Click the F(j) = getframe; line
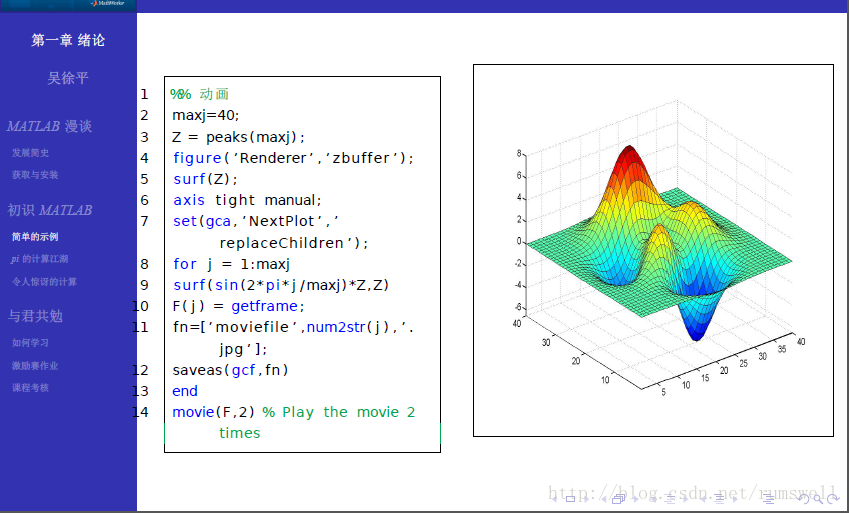Screen dimensions: 849x513 click(239, 307)
